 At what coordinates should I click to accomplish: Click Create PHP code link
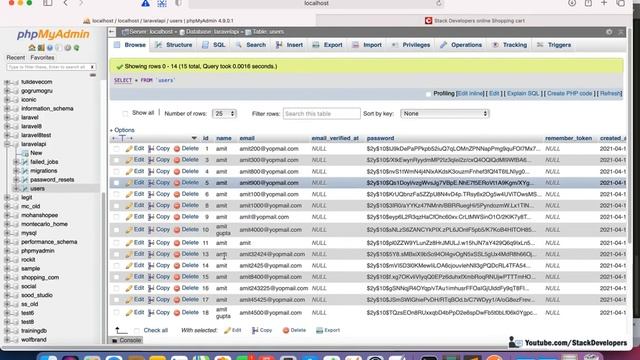pyautogui.click(x=570, y=93)
